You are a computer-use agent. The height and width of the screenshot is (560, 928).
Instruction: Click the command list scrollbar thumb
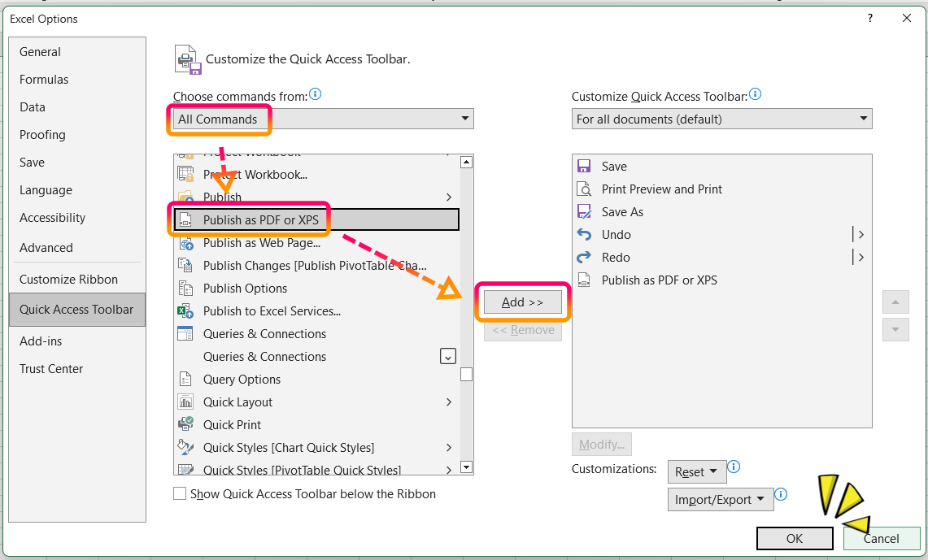pos(466,375)
